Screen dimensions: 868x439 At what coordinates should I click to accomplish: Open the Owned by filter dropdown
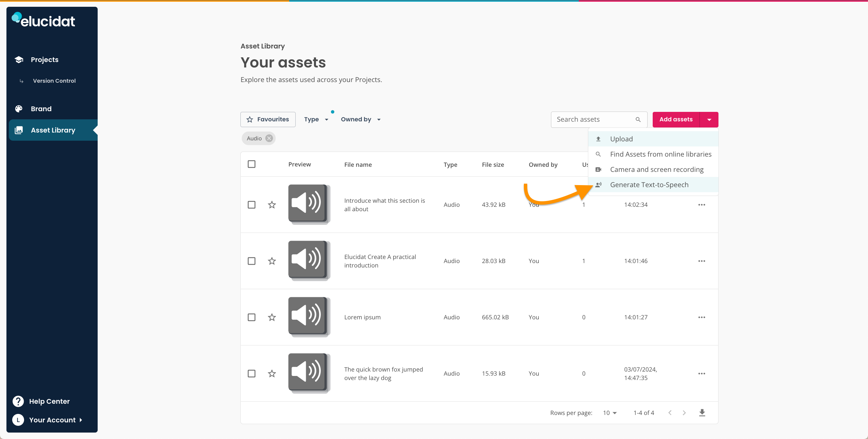pyautogui.click(x=360, y=119)
